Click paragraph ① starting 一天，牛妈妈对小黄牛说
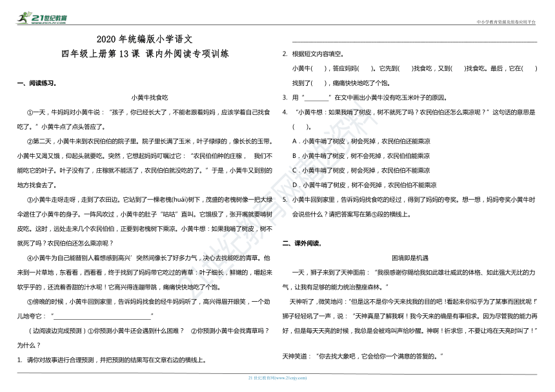 coord(145,119)
